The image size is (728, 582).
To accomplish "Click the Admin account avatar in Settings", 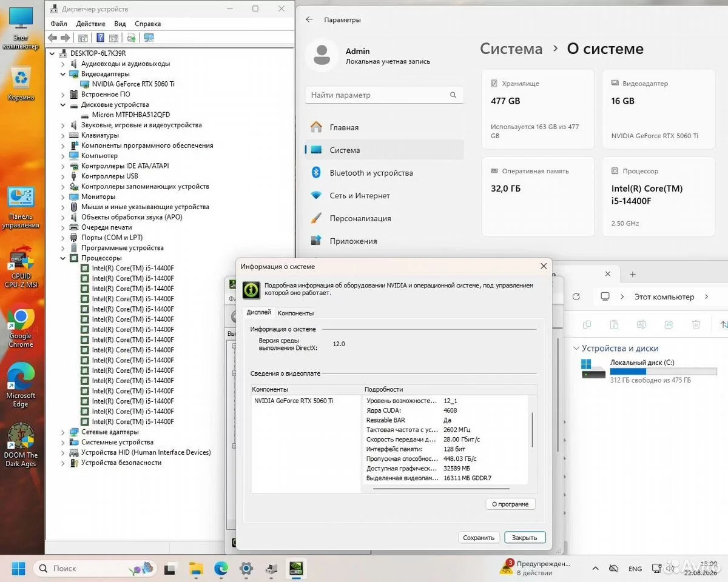I will click(323, 56).
